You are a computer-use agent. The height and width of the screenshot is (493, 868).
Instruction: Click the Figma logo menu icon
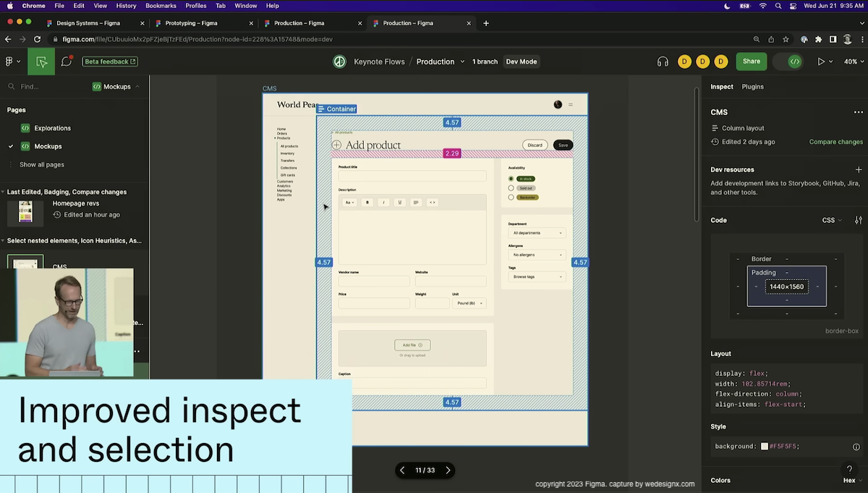tap(10, 62)
